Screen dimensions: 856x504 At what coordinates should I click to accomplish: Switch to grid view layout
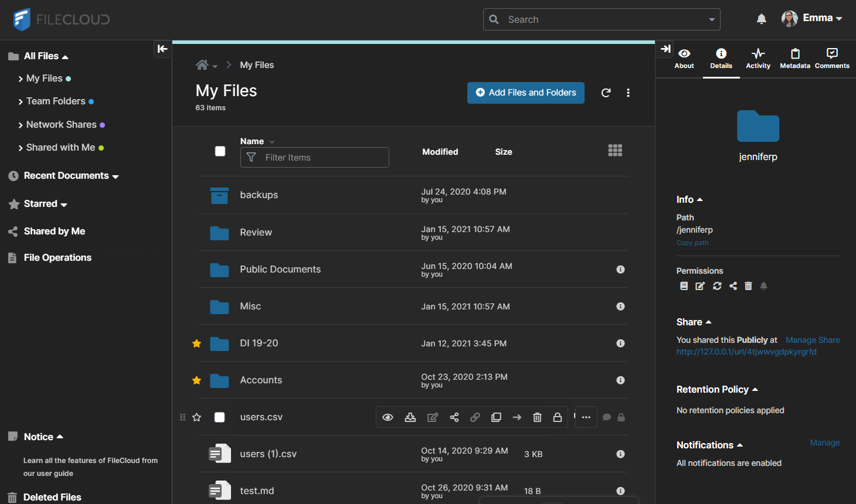(615, 151)
